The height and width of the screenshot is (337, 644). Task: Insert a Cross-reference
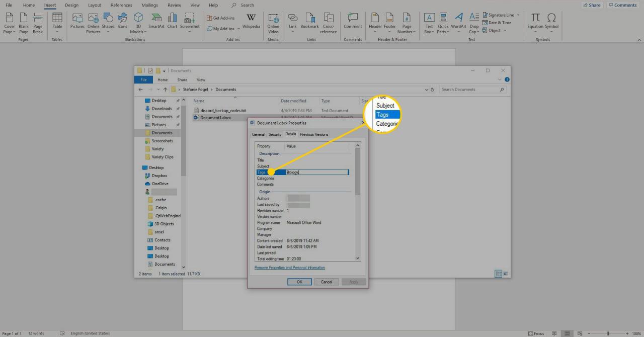(329, 24)
